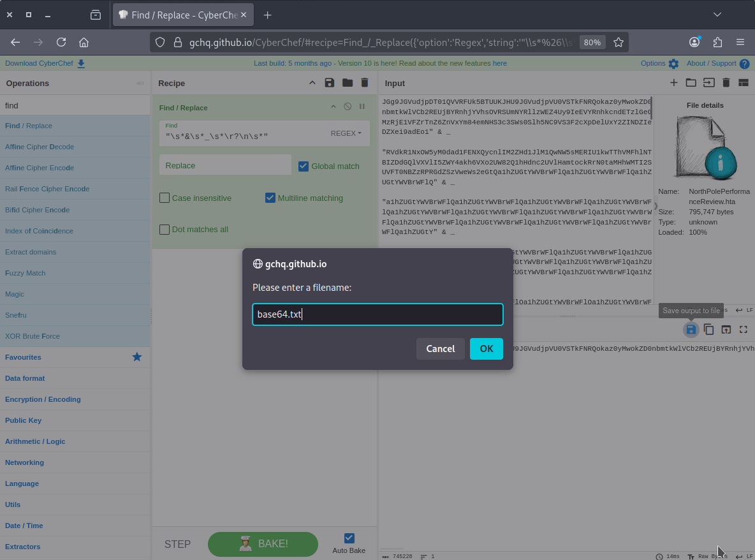Clear the recipe with trash icon
This screenshot has height=560, width=755.
click(365, 83)
